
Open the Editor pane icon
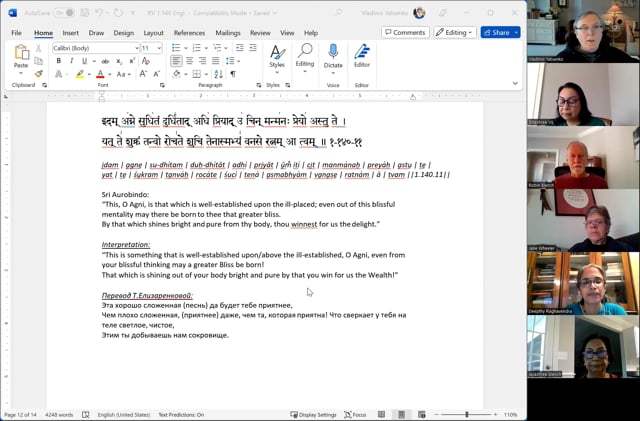point(362,53)
